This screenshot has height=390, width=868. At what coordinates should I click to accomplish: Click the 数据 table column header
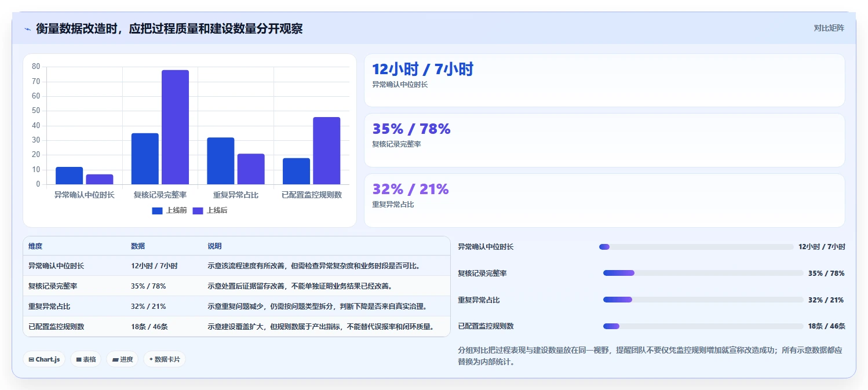click(x=138, y=246)
